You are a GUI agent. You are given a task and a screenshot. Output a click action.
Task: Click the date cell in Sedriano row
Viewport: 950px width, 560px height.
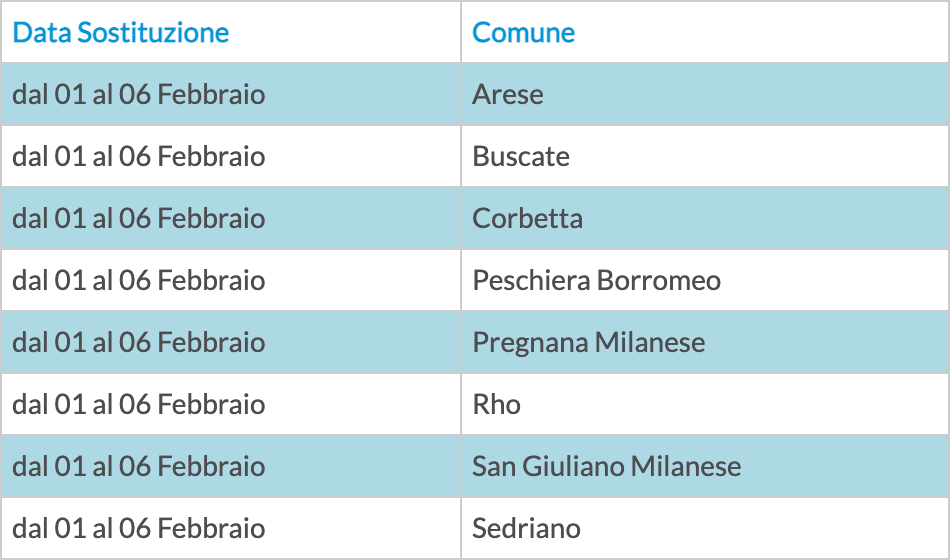point(231,528)
